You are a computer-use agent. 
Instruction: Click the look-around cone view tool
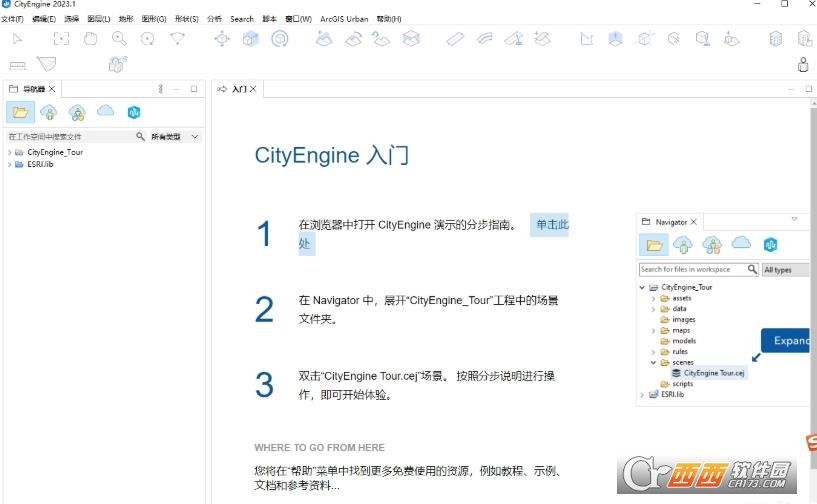pos(177,39)
